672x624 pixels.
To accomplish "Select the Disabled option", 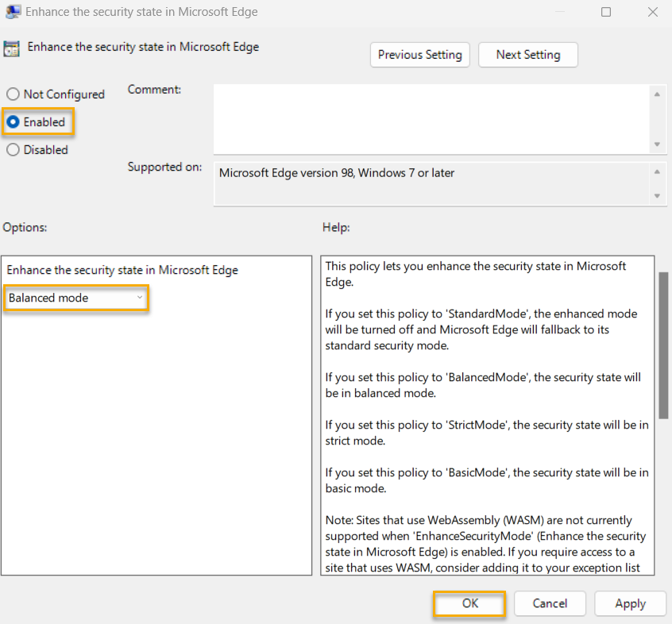I will click(x=13, y=149).
